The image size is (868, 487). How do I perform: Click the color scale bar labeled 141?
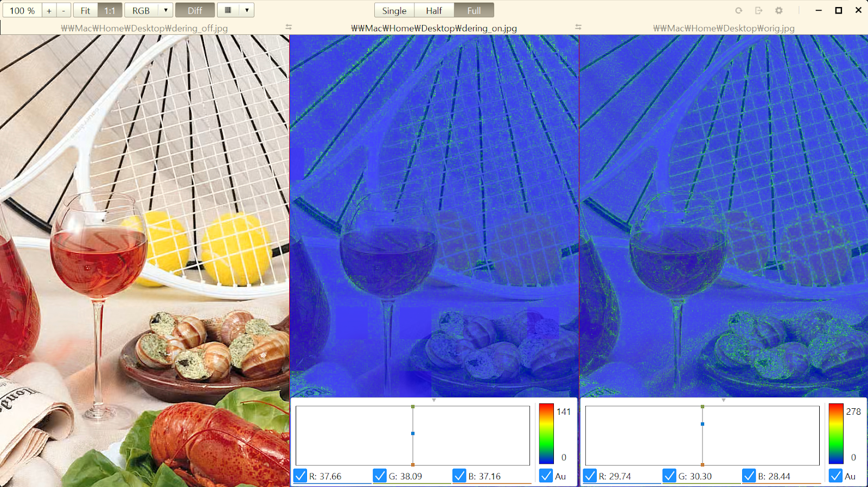coord(546,434)
